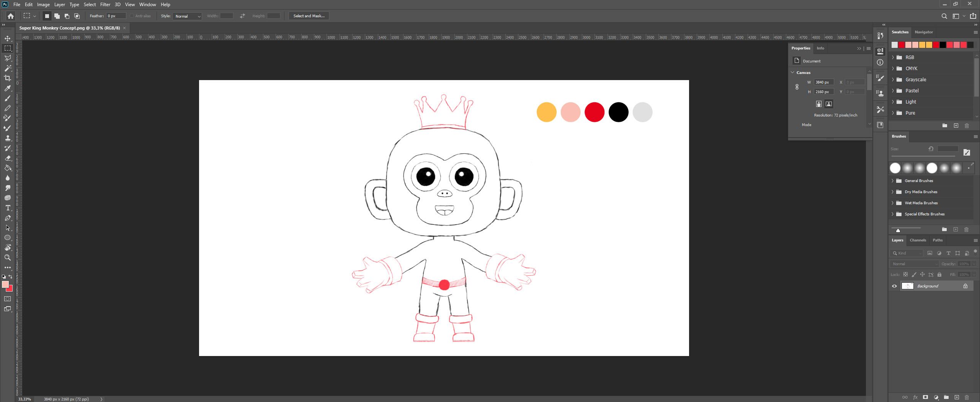The image size is (980, 402).
Task: Open the Brush Settings panel icon
Action: click(x=880, y=79)
